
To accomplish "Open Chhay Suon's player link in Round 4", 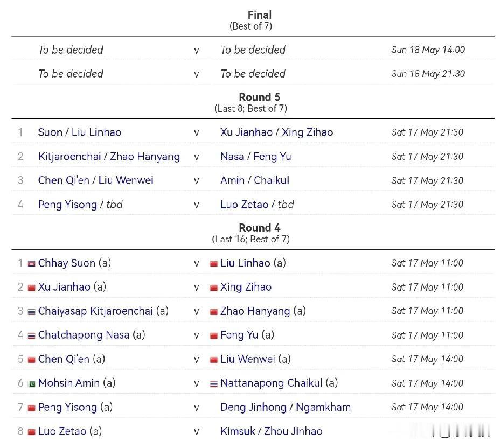I will 66,263.
